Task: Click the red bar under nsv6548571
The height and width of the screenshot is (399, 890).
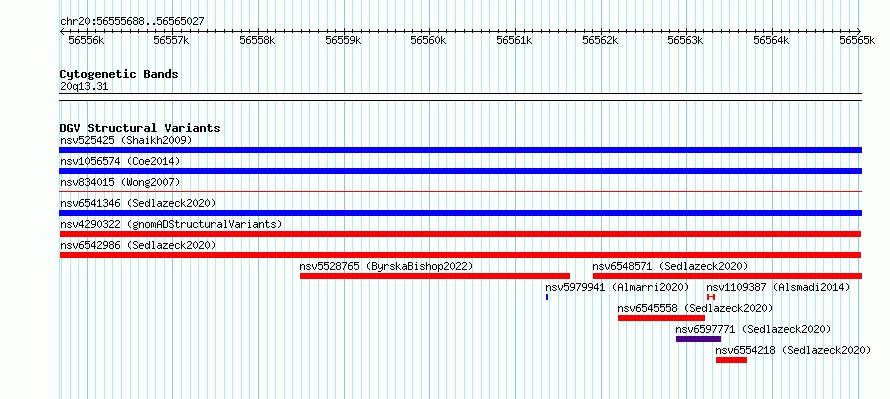Action: 727,276
